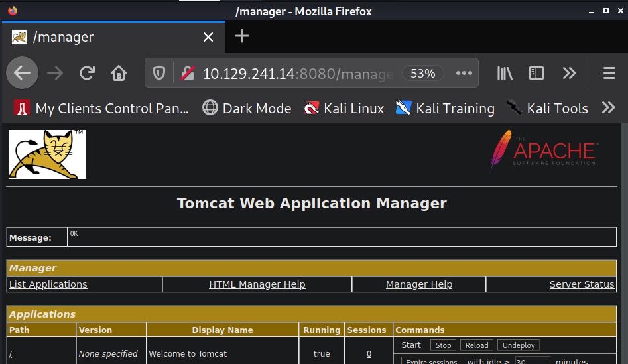Screen dimensions: 628x364
Task: Click the 'Welcome to Tomcat' display name
Action: click(188, 354)
